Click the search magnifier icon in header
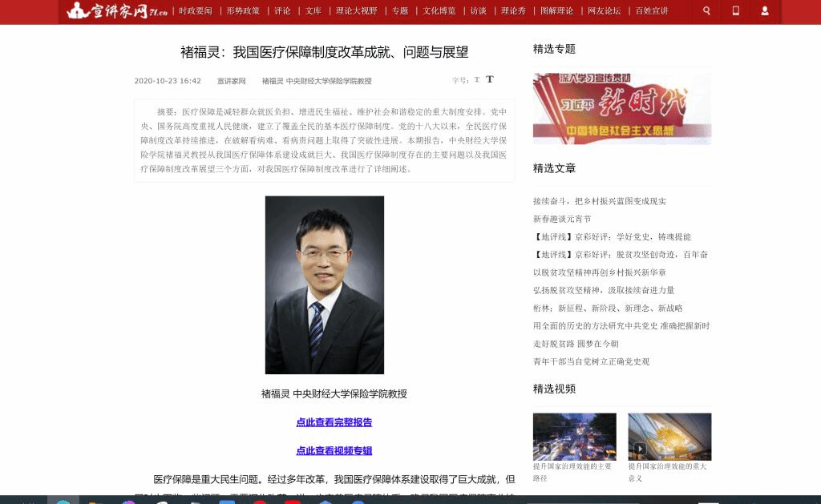The image size is (821, 504). click(706, 11)
